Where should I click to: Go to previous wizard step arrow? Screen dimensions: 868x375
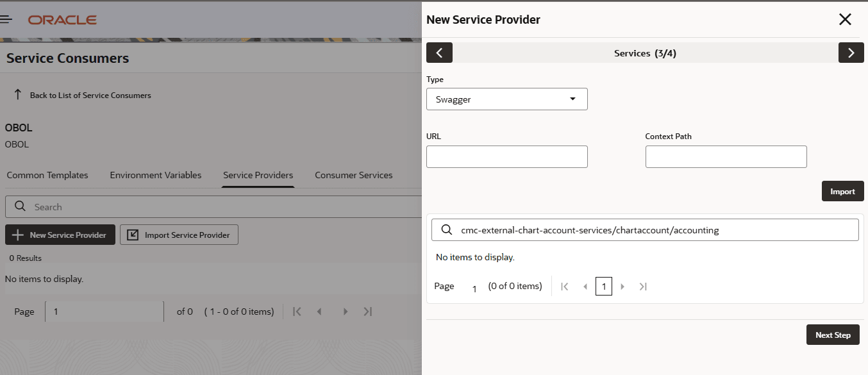click(439, 53)
